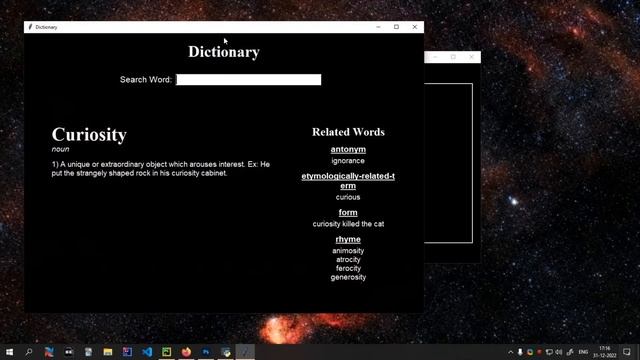Click the Python app icon in taskbar

click(x=226, y=352)
